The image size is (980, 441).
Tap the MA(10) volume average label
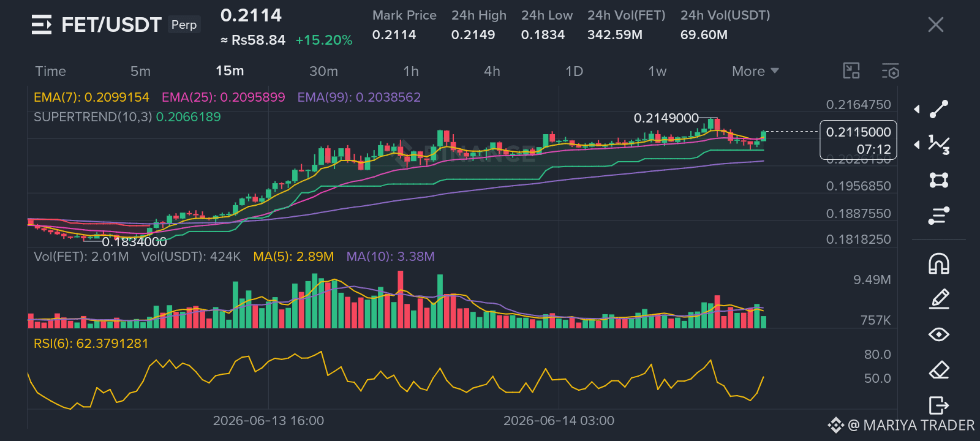point(390,257)
